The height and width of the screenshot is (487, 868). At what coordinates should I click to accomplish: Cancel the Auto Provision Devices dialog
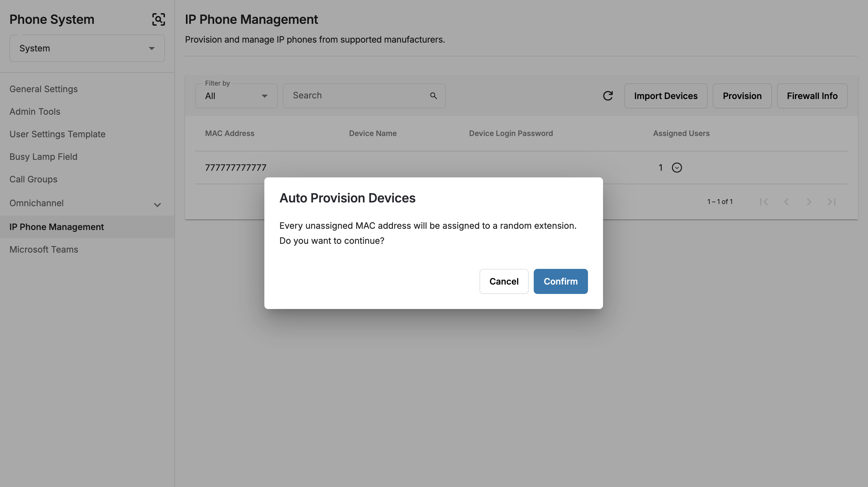click(x=504, y=281)
